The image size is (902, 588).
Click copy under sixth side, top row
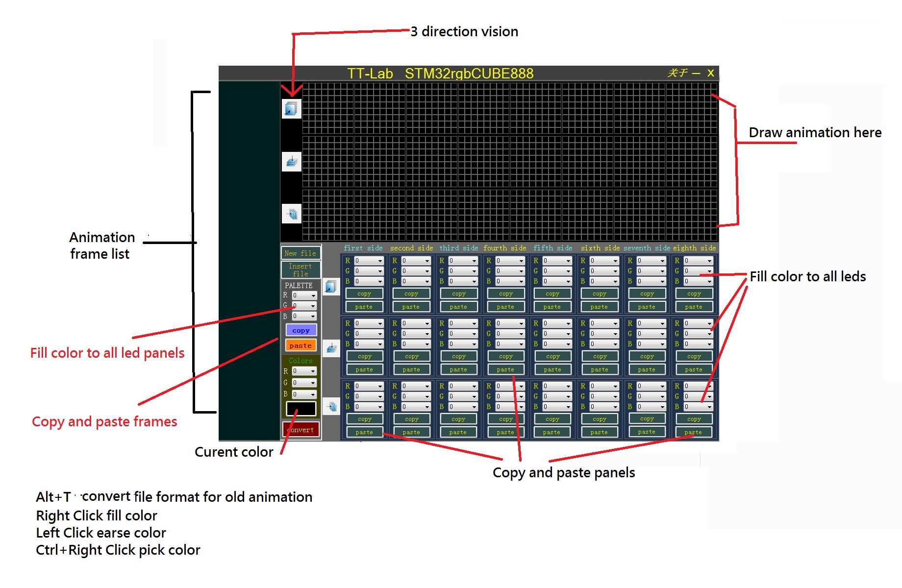(x=600, y=294)
